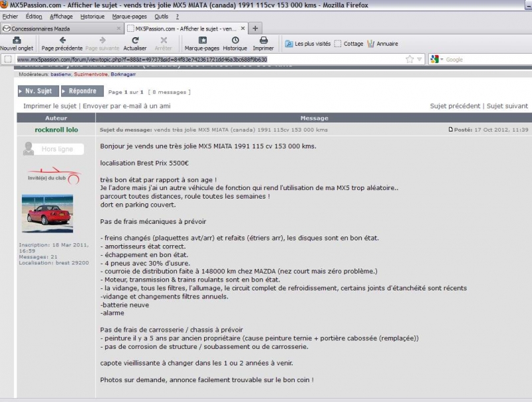This screenshot has height=402, width=532.
Task: Click text 'dort en parking couvert.'
Action: click(138, 205)
